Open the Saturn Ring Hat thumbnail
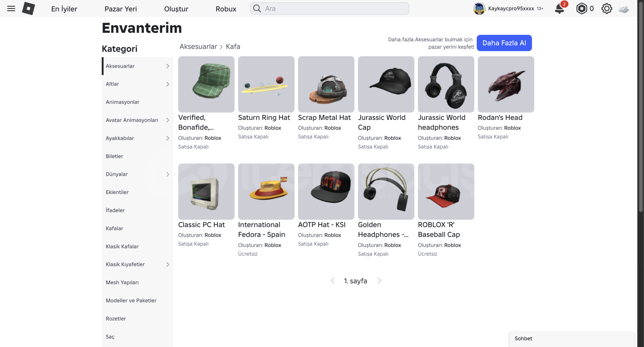 tap(266, 84)
